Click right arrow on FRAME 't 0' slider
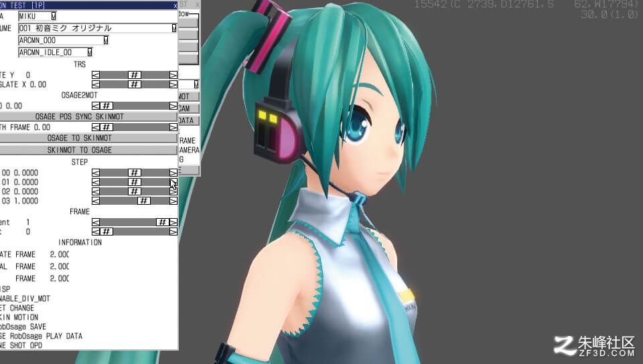The height and width of the screenshot is (364, 643). [173, 232]
